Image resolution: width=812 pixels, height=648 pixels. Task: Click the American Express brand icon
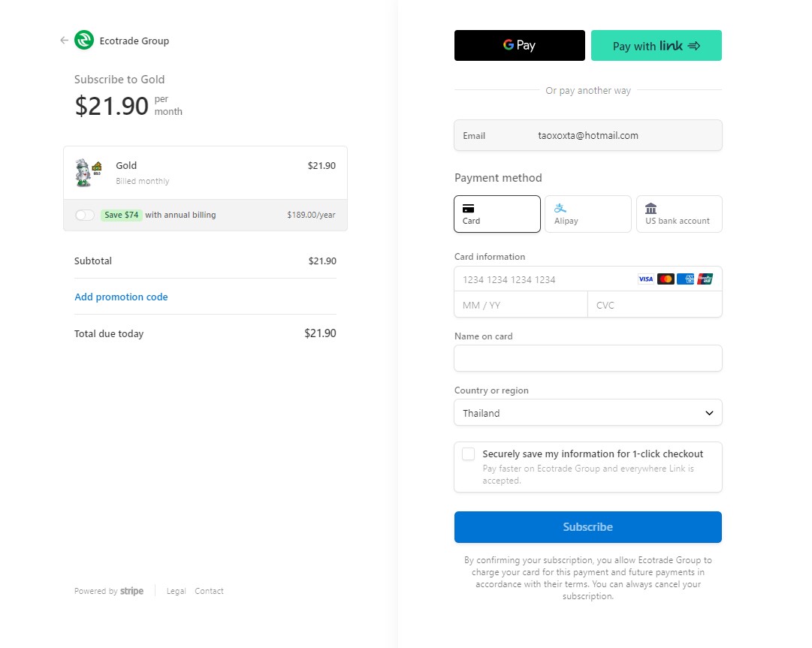(685, 279)
